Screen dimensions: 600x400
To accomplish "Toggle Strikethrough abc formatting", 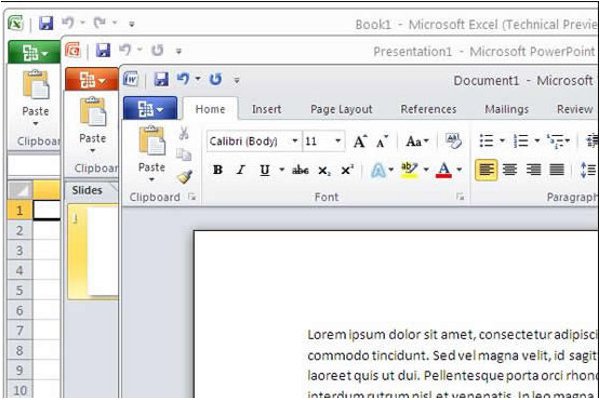I will (x=300, y=170).
